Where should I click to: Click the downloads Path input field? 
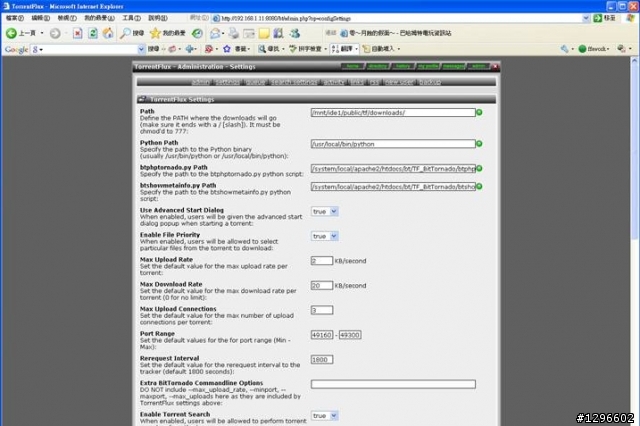(393, 112)
